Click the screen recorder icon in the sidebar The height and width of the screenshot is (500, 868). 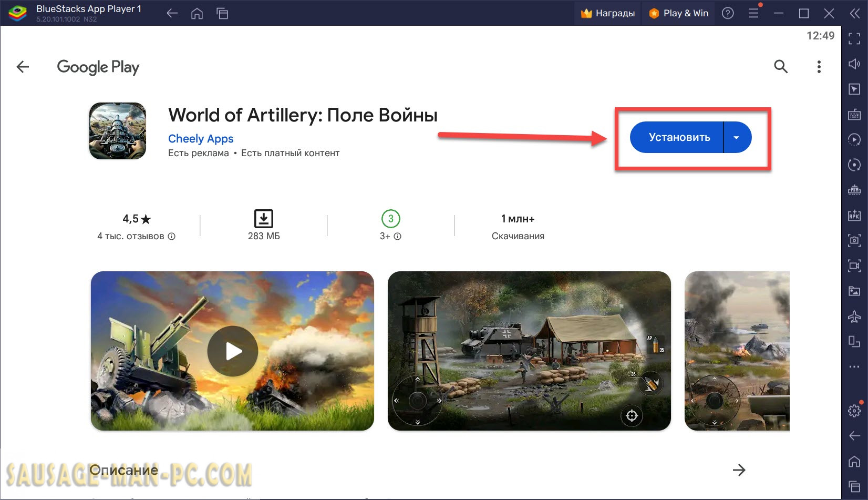point(854,266)
